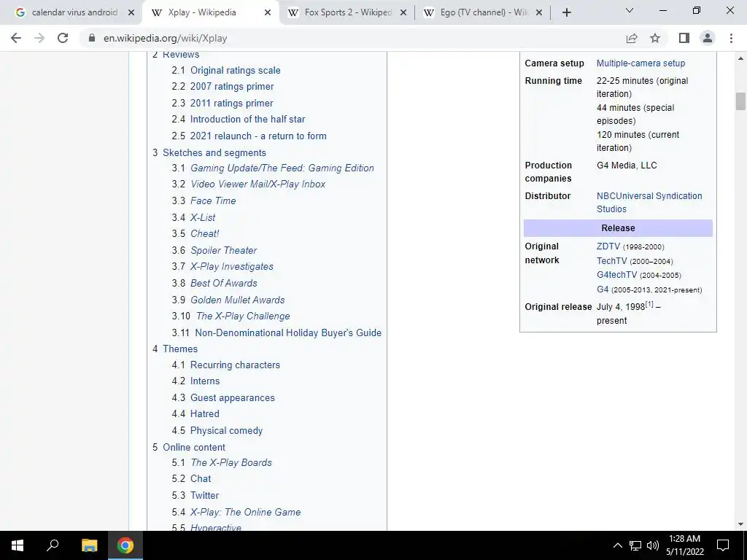Go to Introduction of the half star
747x560 pixels.
point(248,120)
